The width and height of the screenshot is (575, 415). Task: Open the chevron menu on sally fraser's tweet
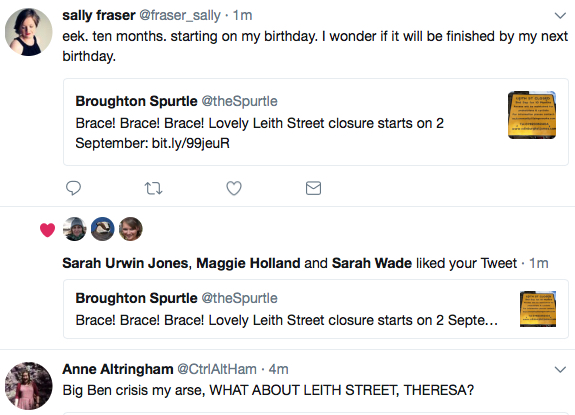[x=560, y=15]
